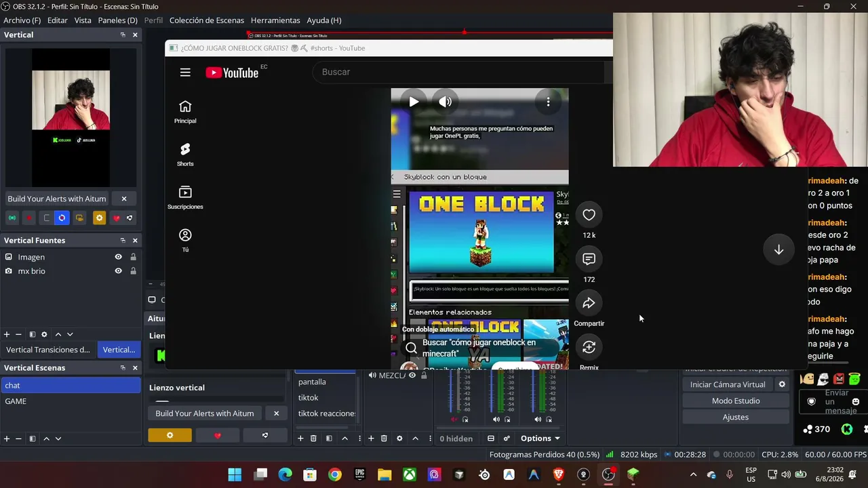Move source up in Vertical Fuentes

click(x=58, y=334)
